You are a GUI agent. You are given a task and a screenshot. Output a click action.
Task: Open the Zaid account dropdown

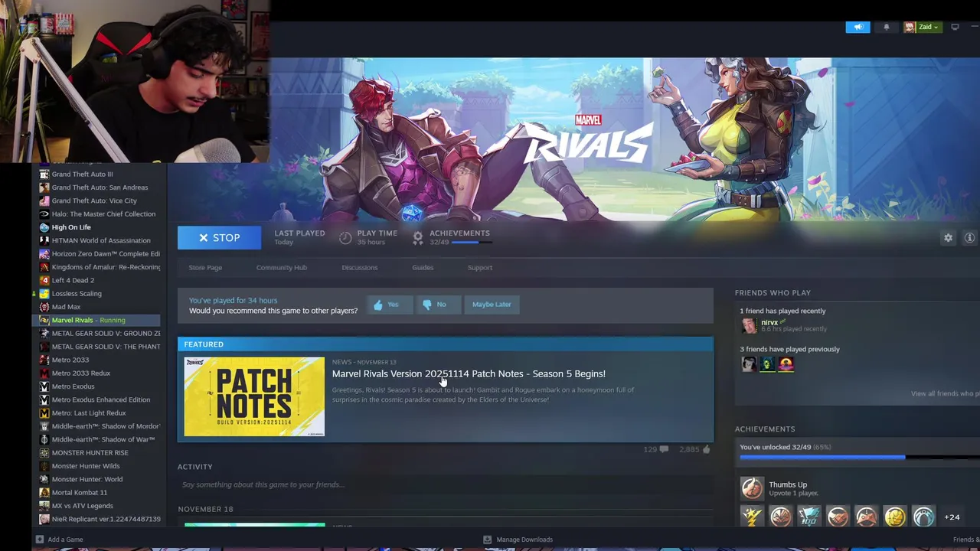point(922,27)
